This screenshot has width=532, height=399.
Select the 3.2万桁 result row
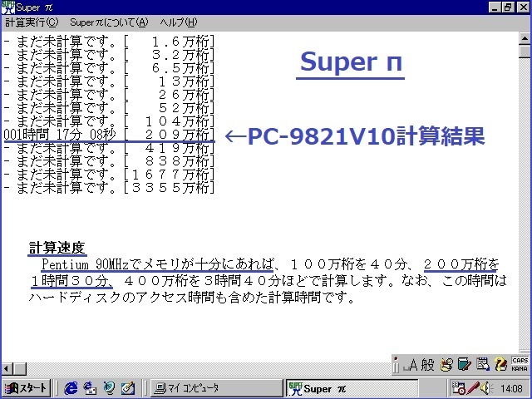(109, 54)
